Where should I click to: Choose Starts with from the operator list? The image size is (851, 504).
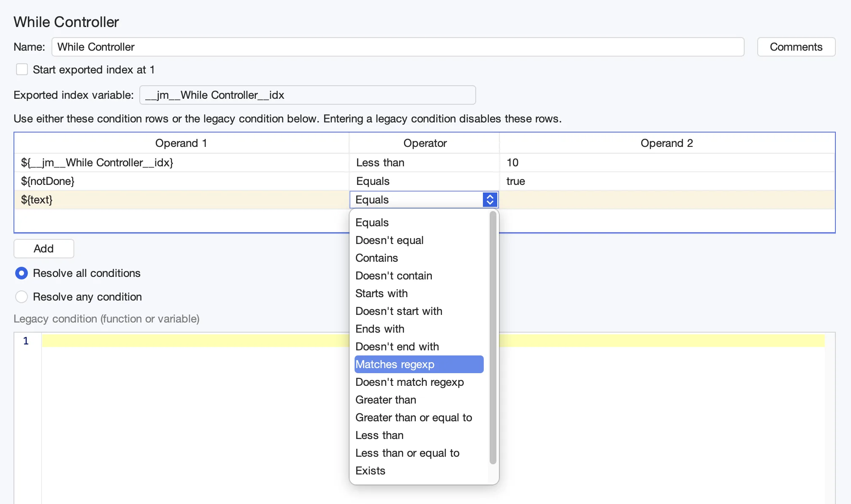pyautogui.click(x=419, y=293)
